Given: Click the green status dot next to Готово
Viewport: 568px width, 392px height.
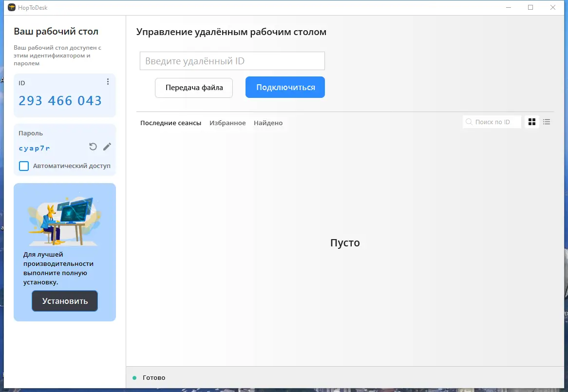Looking at the screenshot, I should tap(135, 377).
